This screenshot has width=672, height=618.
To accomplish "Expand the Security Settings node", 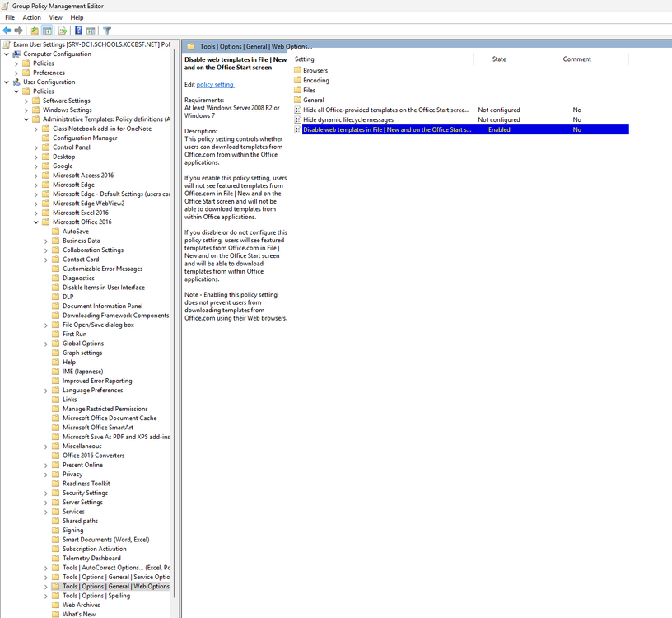I will (x=46, y=494).
